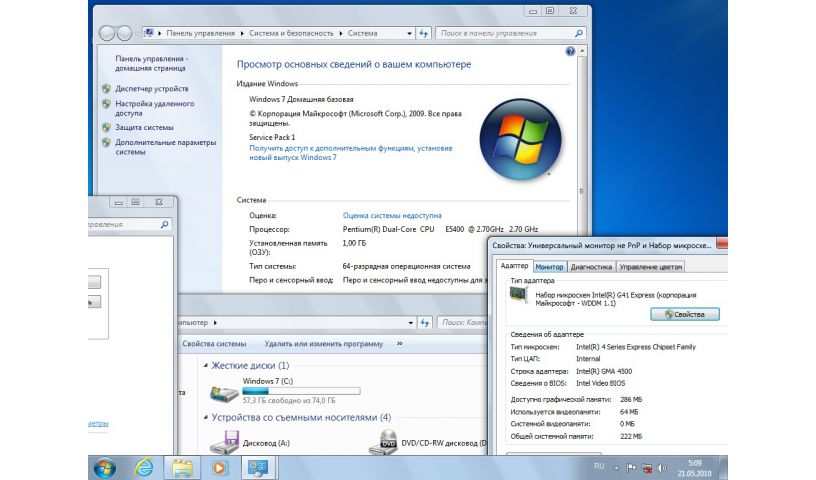Image resolution: width=816 pixels, height=480 pixels.
Task: Click 'Service Pack 1' text
Action: tap(272, 137)
